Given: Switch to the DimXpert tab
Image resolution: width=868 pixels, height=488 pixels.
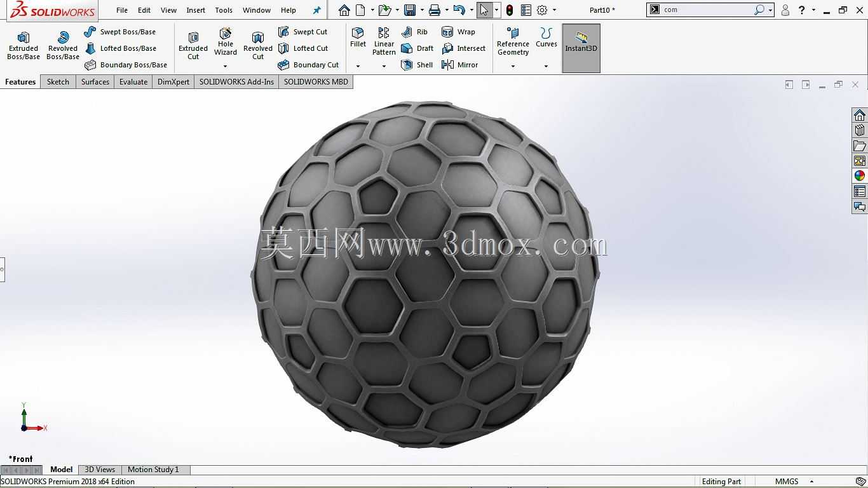Looking at the screenshot, I should pos(173,82).
